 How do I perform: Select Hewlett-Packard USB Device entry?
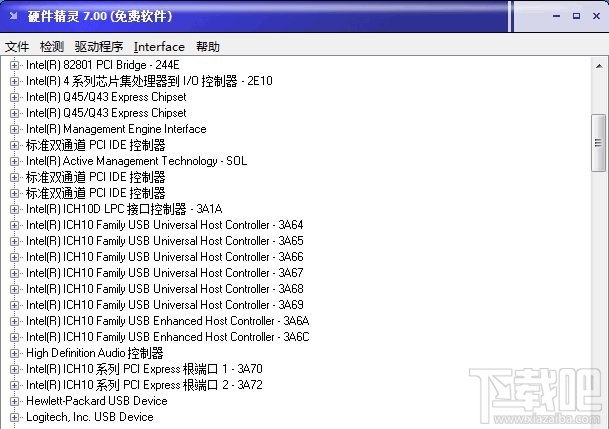[x=97, y=401]
